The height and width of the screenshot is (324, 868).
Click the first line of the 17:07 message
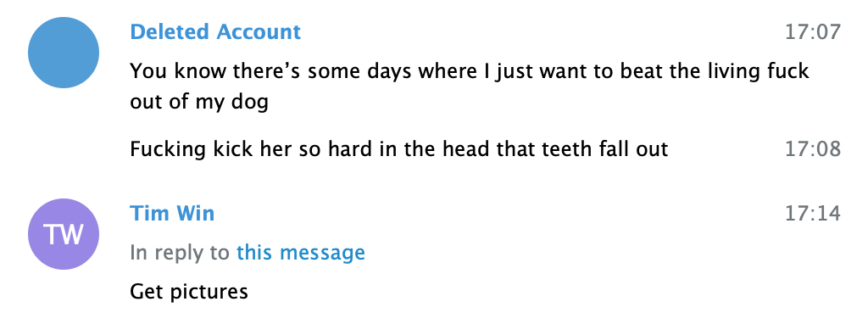point(470,71)
